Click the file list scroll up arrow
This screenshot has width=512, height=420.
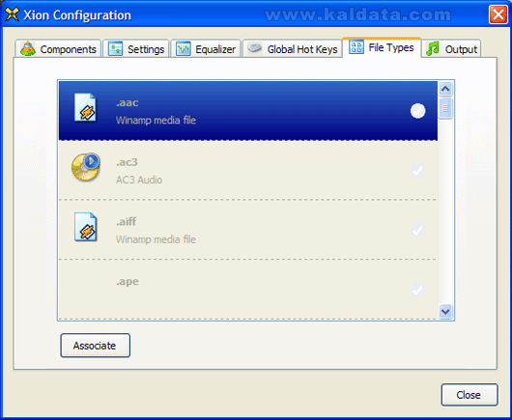[445, 89]
